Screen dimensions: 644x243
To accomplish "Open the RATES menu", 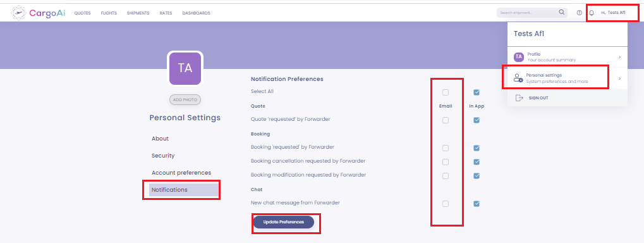I will (166, 13).
